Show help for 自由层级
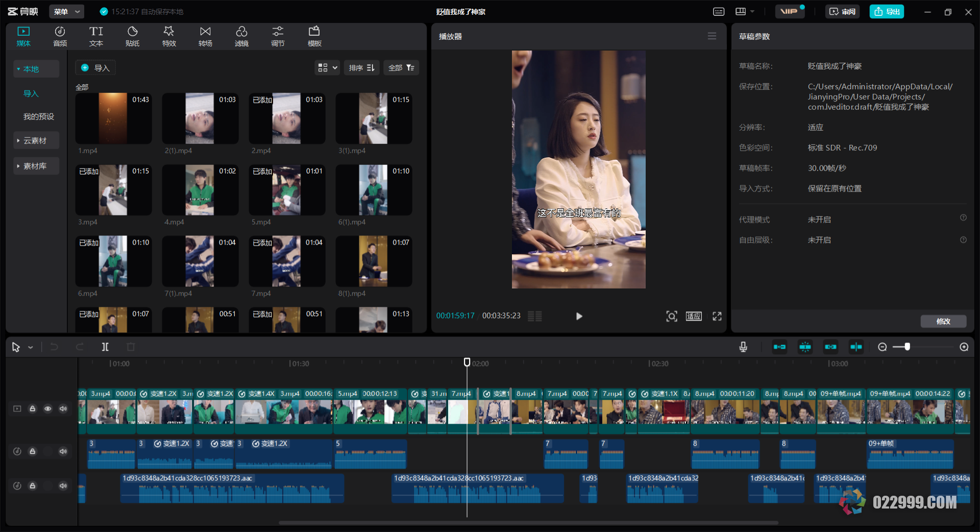 (x=963, y=240)
